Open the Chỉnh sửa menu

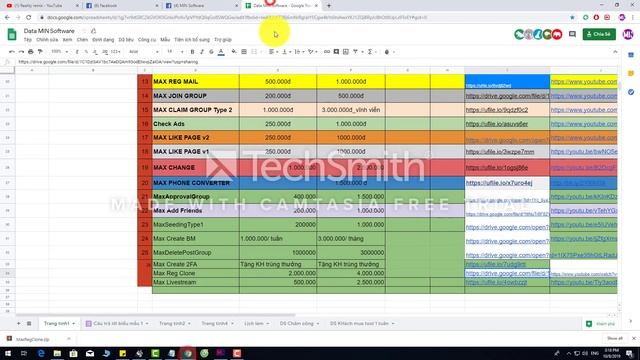[47, 40]
